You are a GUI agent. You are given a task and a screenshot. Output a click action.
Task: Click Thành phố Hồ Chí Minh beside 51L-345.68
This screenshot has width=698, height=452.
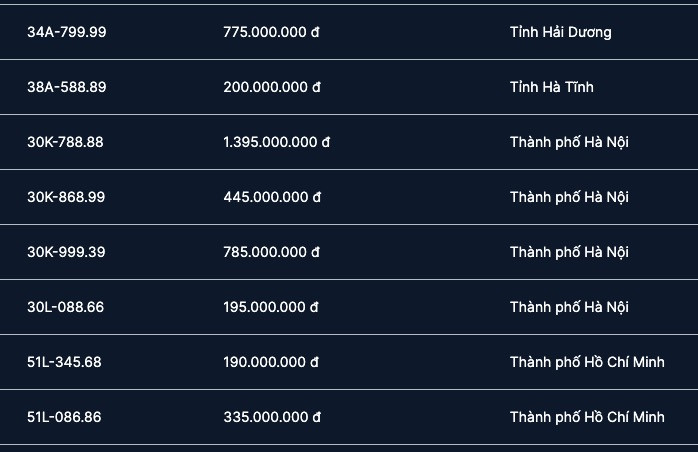(x=587, y=362)
